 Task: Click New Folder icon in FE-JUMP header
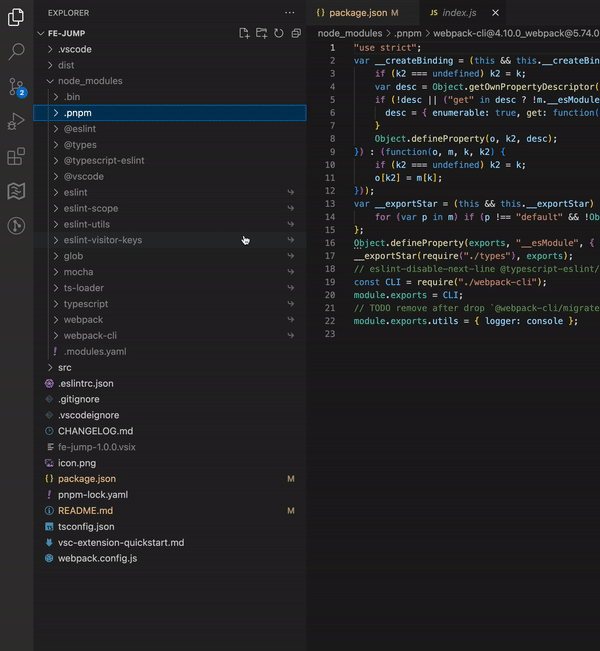click(x=261, y=33)
